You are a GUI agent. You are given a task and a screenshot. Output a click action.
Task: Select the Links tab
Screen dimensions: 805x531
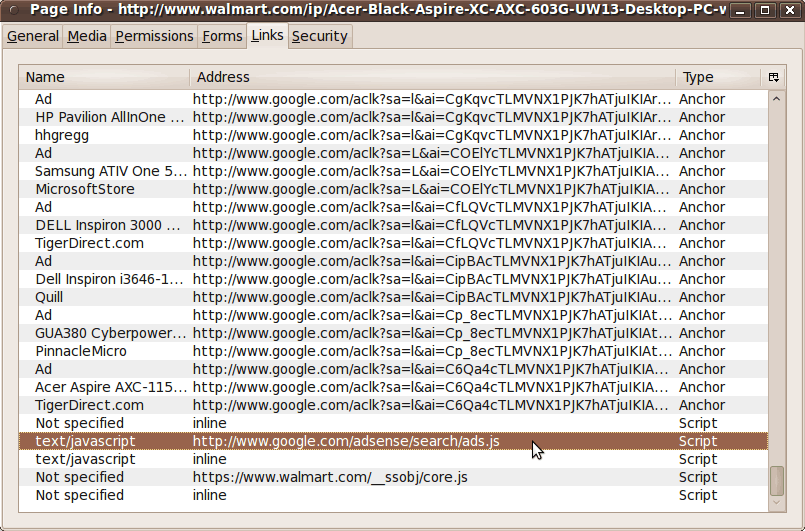point(267,35)
